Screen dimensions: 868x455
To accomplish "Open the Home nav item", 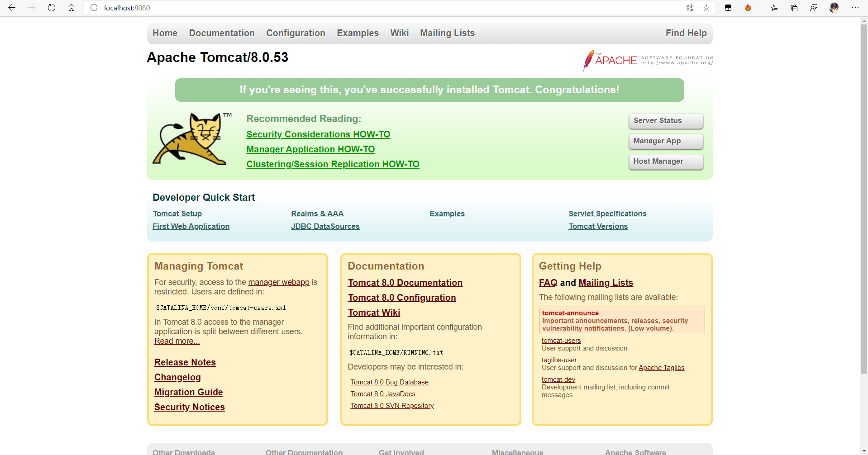I will click(x=165, y=33).
